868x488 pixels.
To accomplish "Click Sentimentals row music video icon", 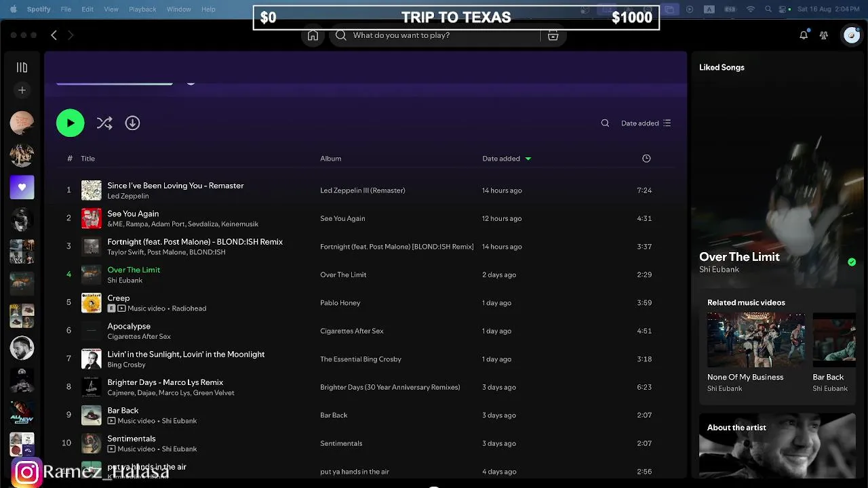I will [x=111, y=449].
